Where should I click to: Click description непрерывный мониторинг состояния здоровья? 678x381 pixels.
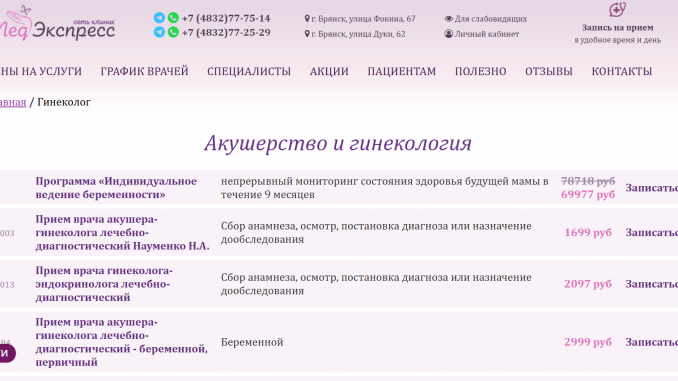point(385,188)
